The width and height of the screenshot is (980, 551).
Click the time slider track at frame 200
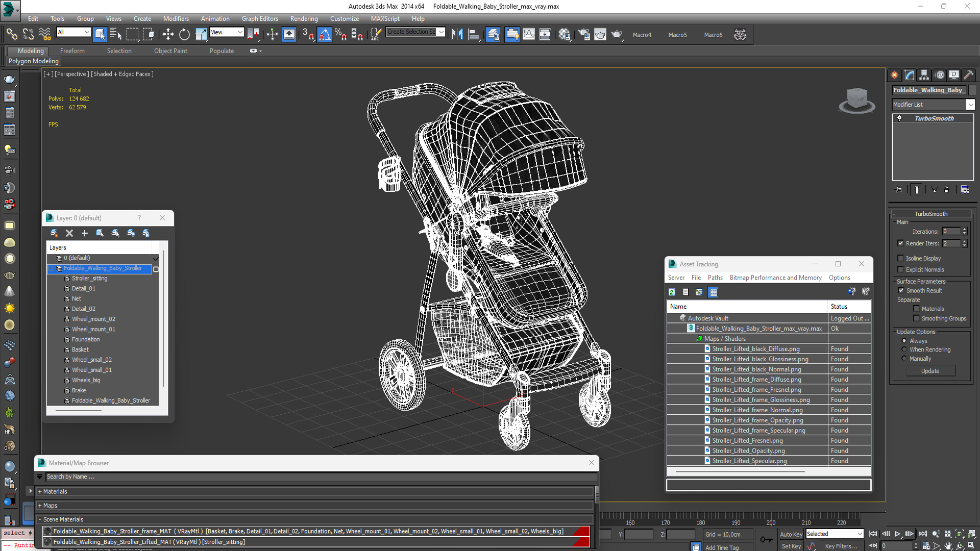point(771,516)
